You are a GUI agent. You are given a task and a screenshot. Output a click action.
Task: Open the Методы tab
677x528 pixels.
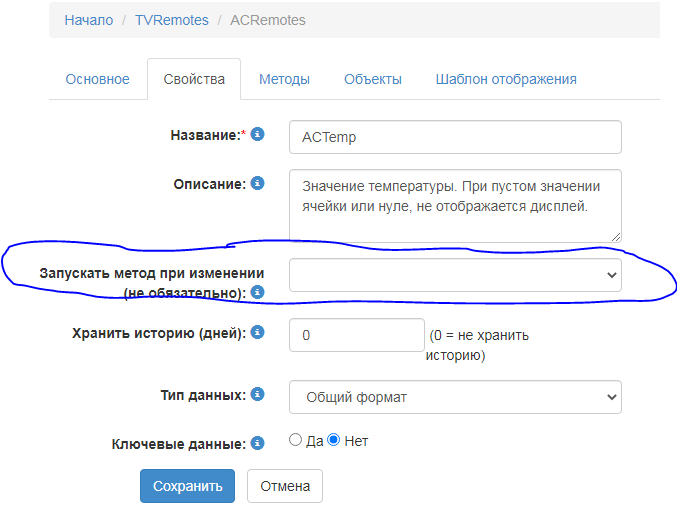click(x=284, y=79)
